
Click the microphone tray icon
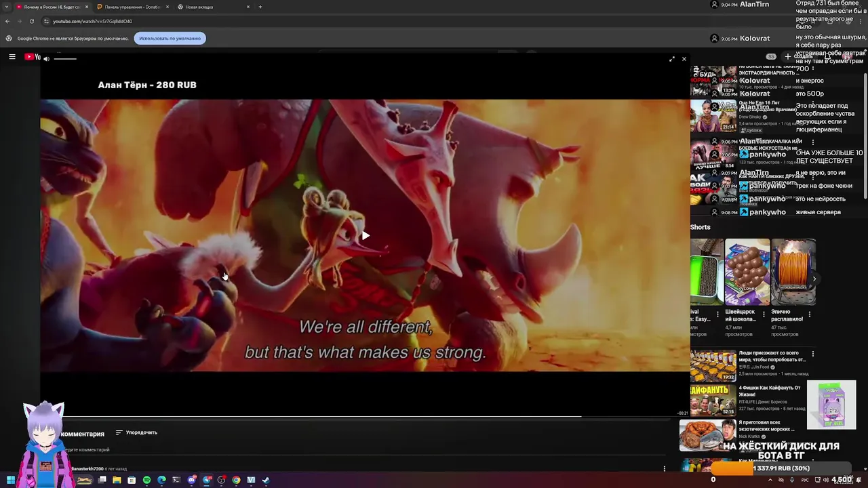click(791, 480)
